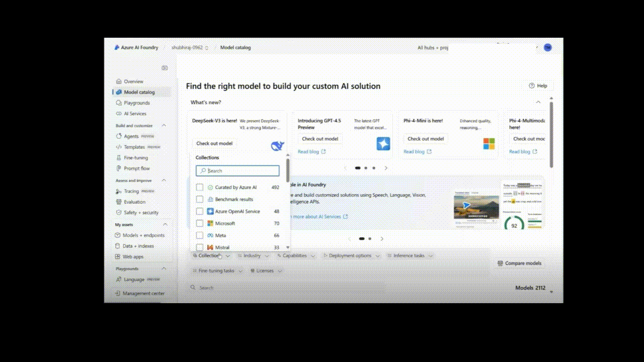Check the Mistral collection filter
The width and height of the screenshot is (644, 362).
[199, 247]
